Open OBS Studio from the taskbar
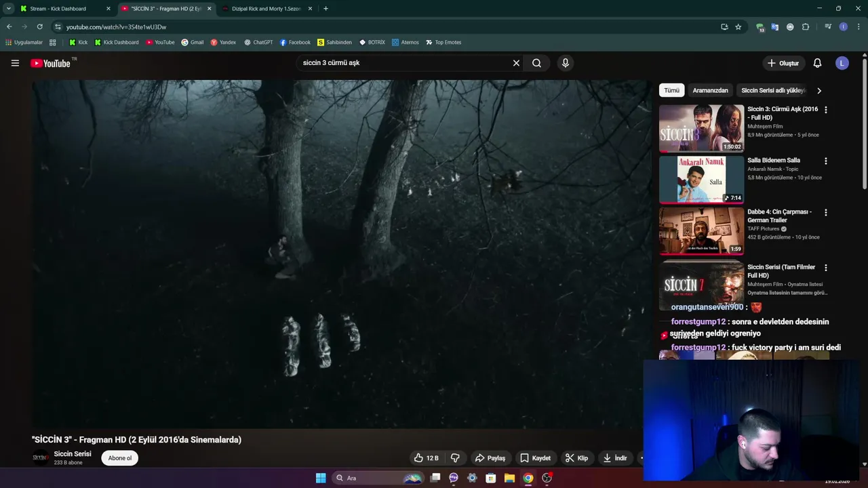Image resolution: width=868 pixels, height=488 pixels. (x=547, y=478)
